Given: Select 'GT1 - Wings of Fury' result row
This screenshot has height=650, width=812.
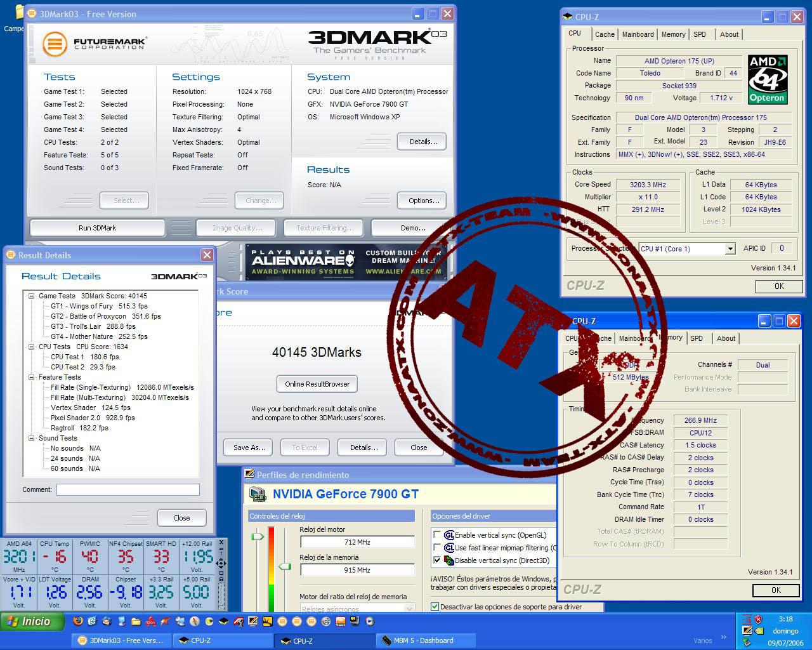Looking at the screenshot, I should click(99, 306).
